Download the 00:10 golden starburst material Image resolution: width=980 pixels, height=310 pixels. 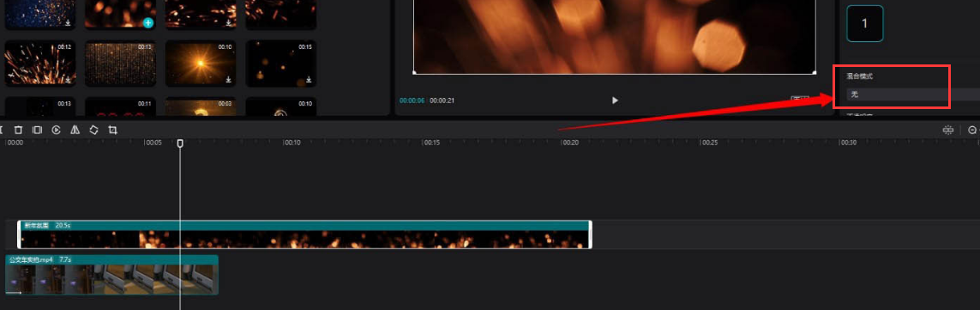(x=228, y=80)
